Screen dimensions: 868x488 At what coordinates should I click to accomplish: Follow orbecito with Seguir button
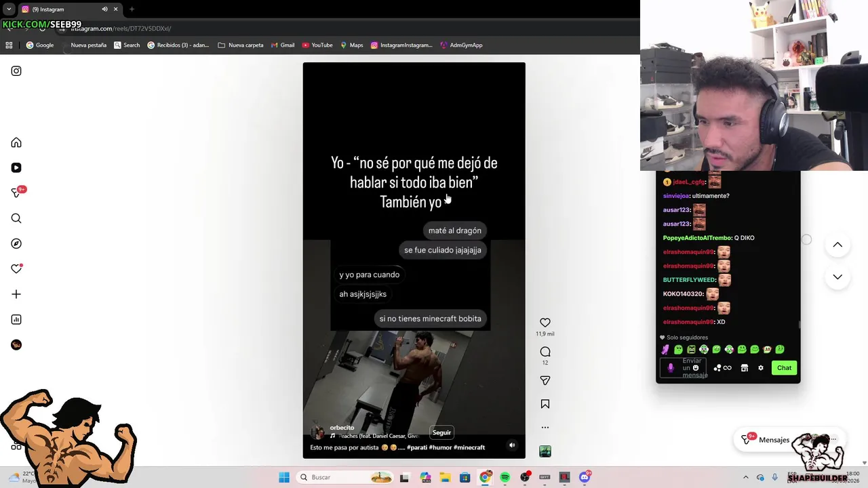coord(441,432)
